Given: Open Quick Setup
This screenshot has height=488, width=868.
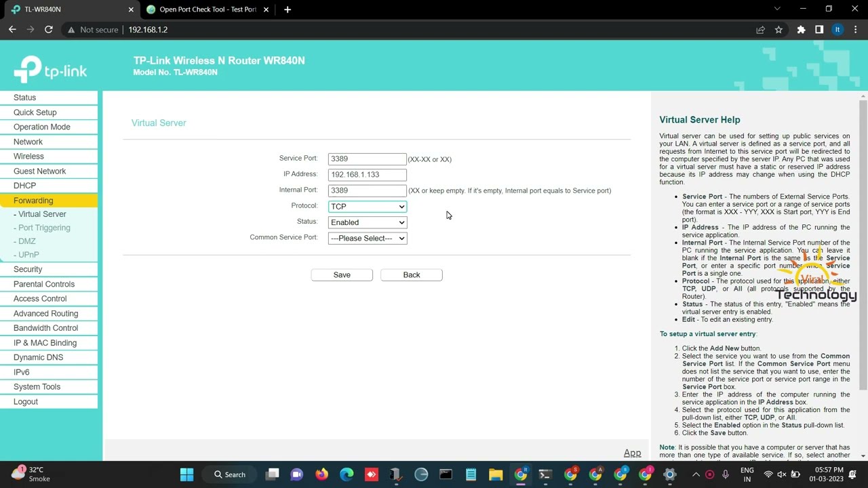Looking at the screenshot, I should (49, 113).
